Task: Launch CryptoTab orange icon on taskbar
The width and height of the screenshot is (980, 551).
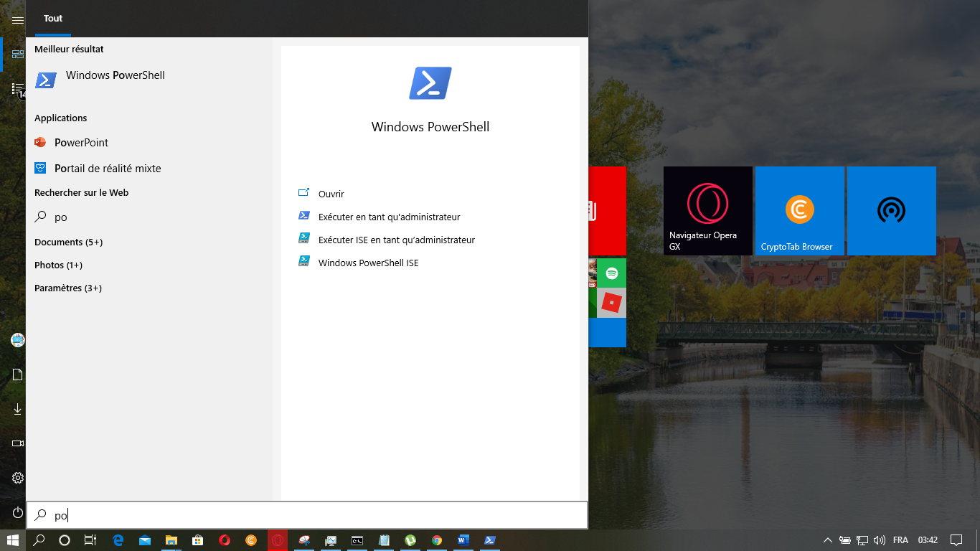Action: click(x=251, y=540)
